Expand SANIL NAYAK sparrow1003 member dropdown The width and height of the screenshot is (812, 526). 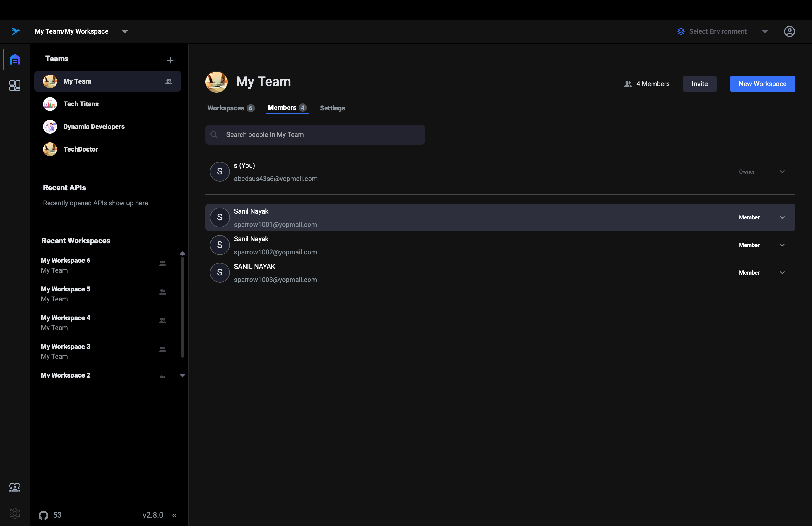782,273
